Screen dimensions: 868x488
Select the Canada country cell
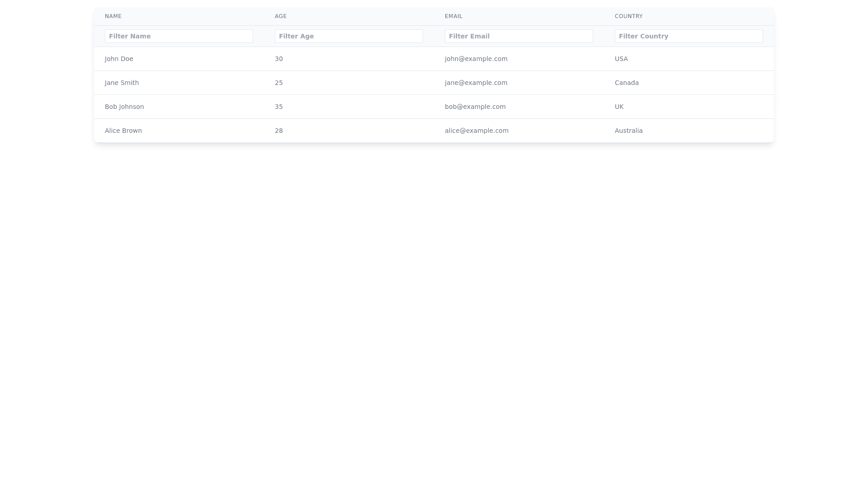coord(627,83)
